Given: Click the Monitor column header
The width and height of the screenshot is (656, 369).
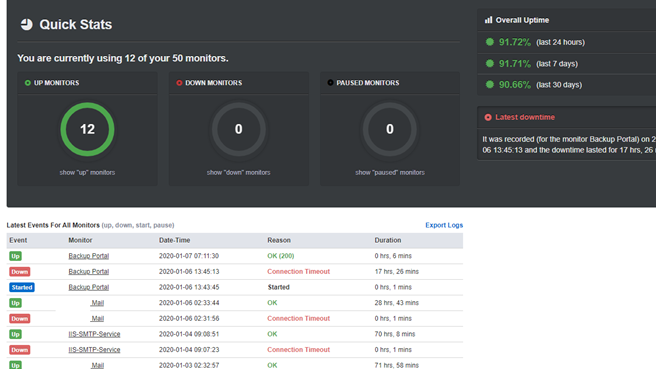Looking at the screenshot, I should point(80,240).
